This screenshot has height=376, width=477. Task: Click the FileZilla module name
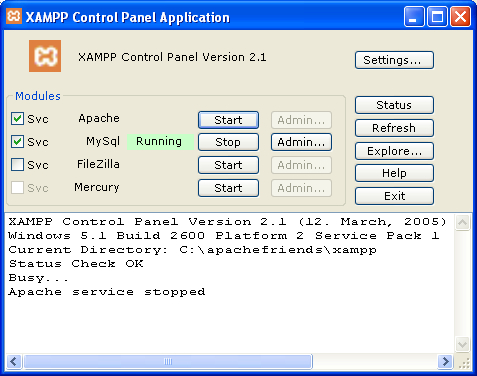[98, 164]
